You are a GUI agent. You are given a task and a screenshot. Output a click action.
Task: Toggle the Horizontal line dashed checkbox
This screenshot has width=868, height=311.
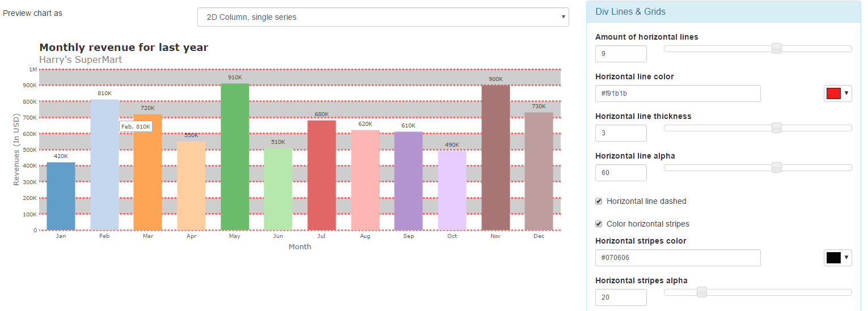coord(599,201)
